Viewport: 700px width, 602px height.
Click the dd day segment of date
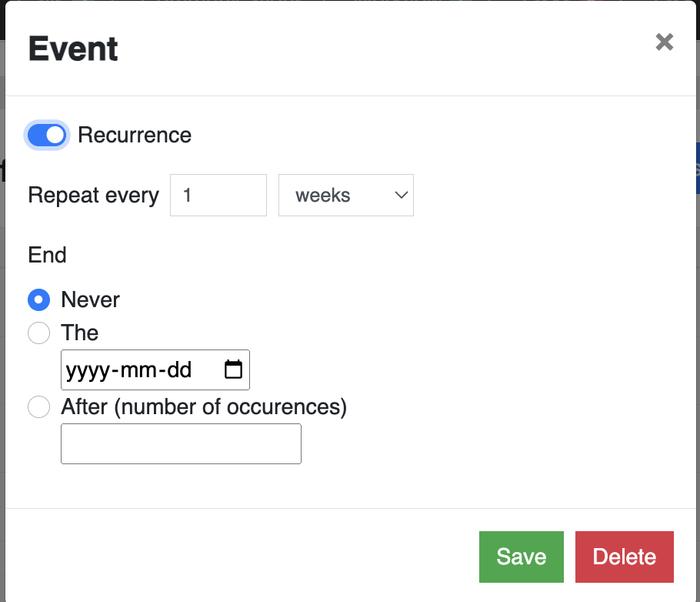coord(179,370)
